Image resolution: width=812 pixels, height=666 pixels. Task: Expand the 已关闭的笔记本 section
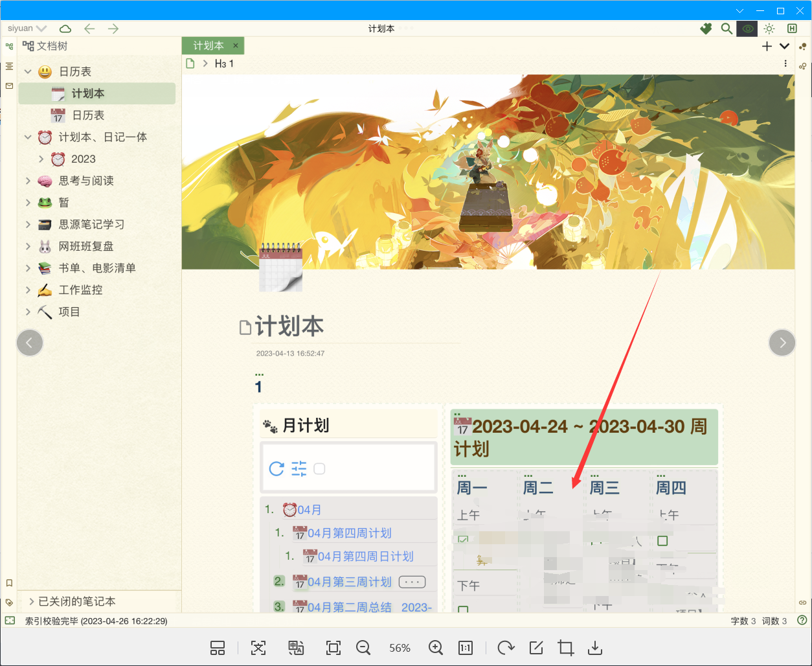pos(31,601)
